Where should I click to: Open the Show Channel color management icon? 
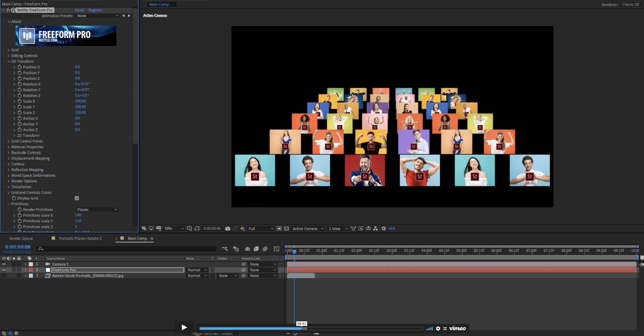242,229
